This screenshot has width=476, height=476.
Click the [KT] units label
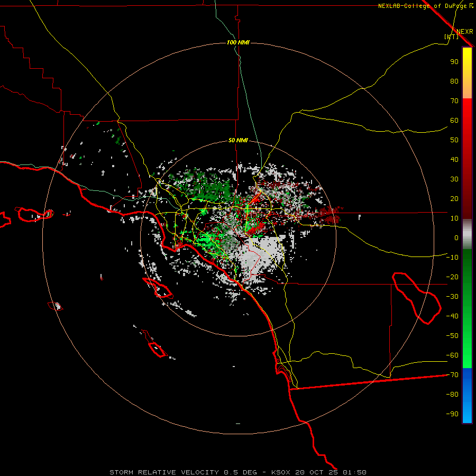[x=452, y=36]
